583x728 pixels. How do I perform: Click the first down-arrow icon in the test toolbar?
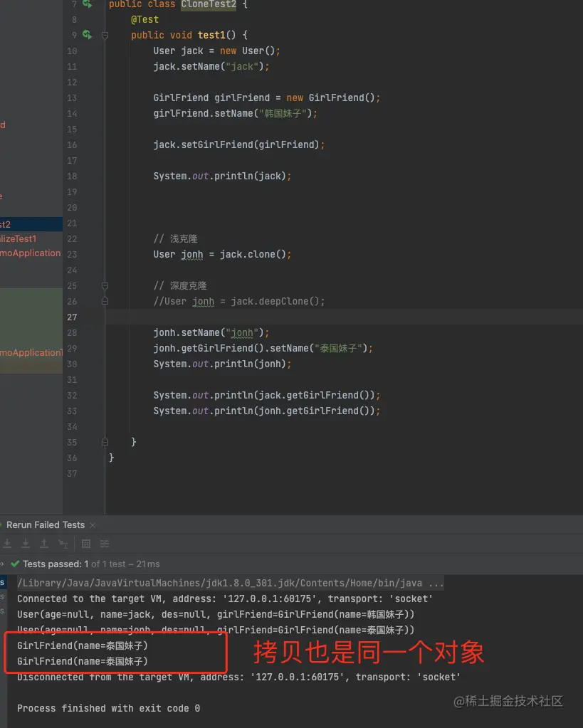(7, 543)
